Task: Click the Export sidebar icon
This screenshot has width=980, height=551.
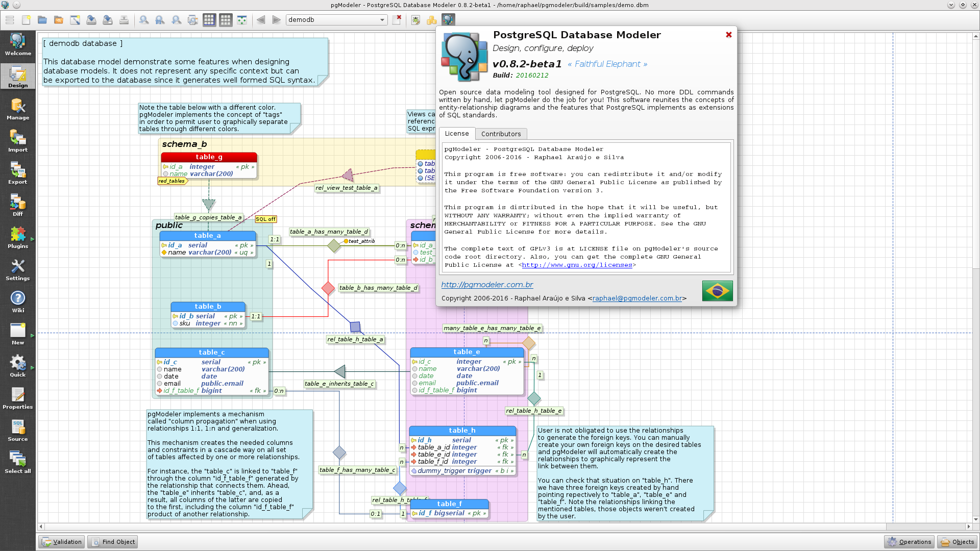Action: [18, 173]
